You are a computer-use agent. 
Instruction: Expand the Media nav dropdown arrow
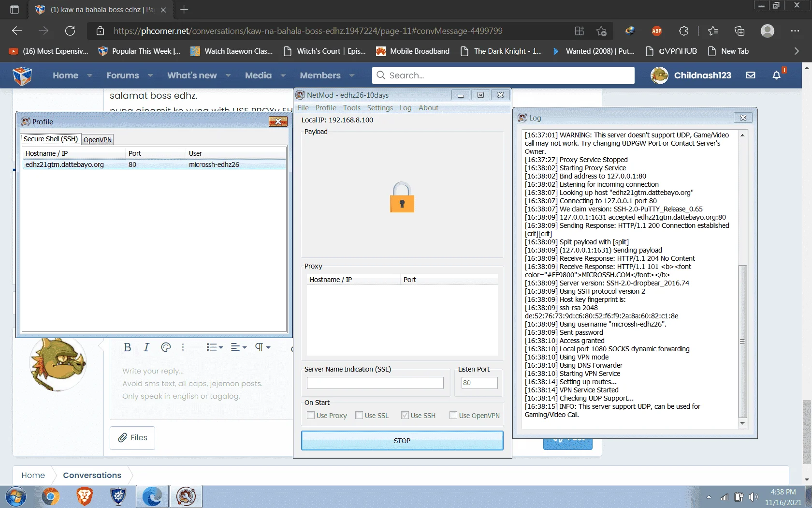[x=283, y=75]
